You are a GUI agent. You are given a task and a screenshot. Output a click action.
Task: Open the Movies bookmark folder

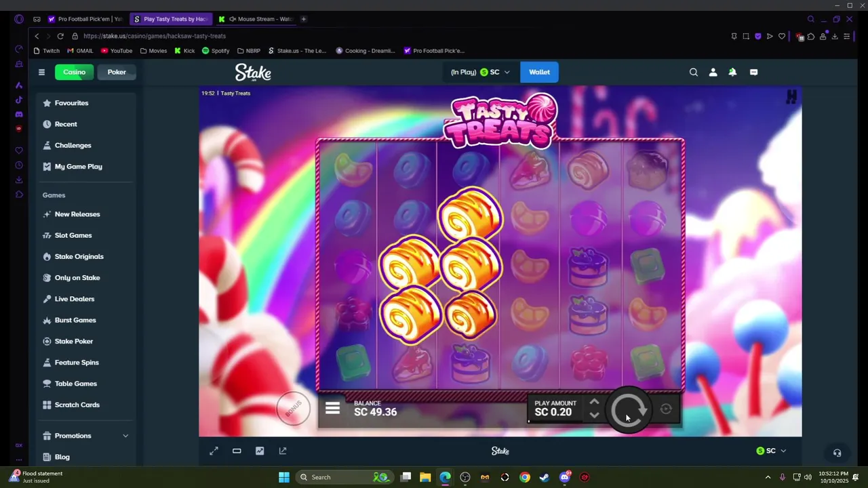(x=153, y=51)
